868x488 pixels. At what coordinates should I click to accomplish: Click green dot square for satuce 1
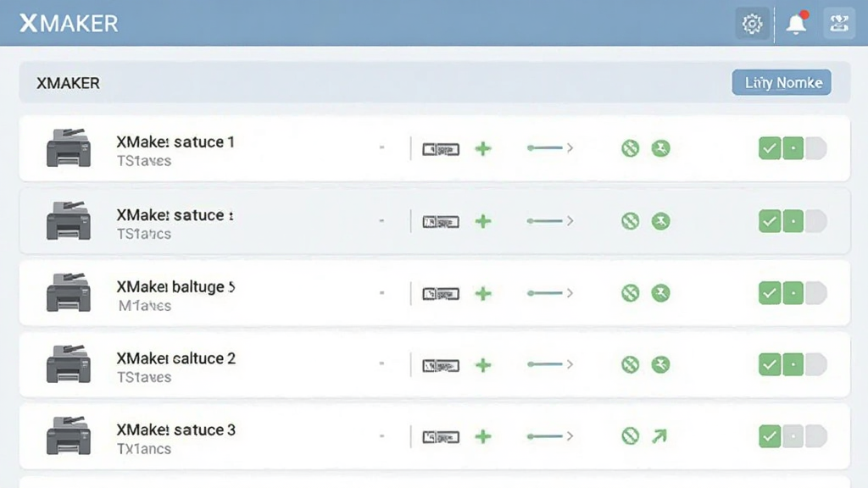point(793,148)
